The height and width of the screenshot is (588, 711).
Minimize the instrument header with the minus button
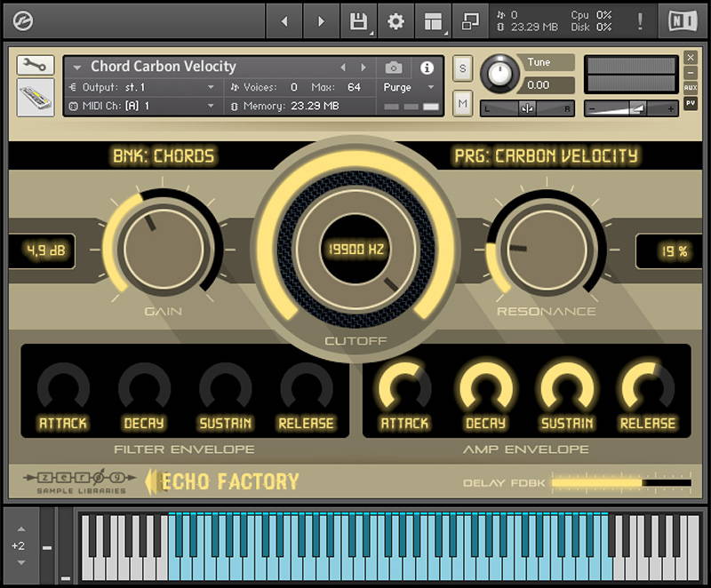coord(691,73)
